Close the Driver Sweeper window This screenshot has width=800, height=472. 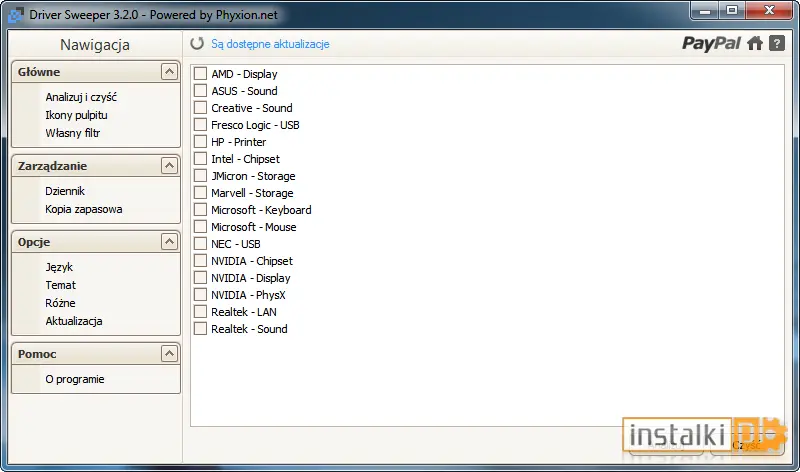click(770, 10)
